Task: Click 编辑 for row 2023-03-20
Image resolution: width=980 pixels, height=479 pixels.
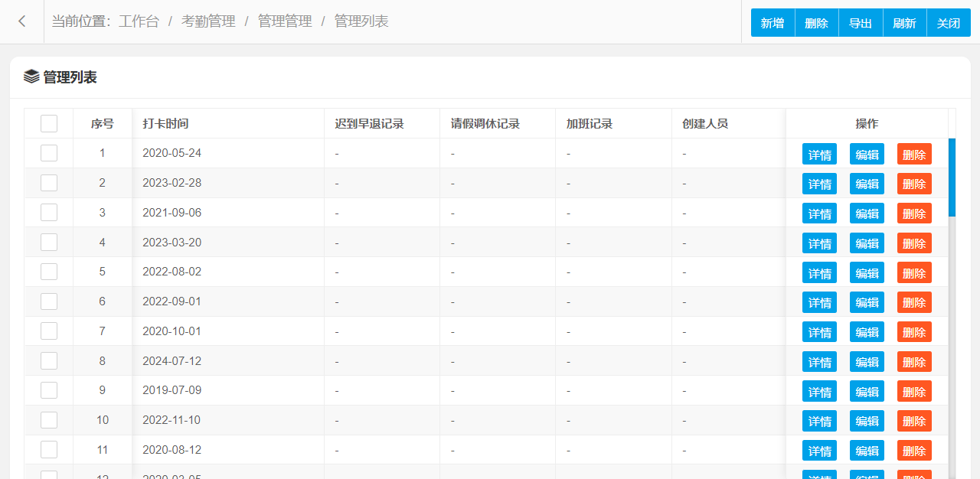Action: pos(867,243)
